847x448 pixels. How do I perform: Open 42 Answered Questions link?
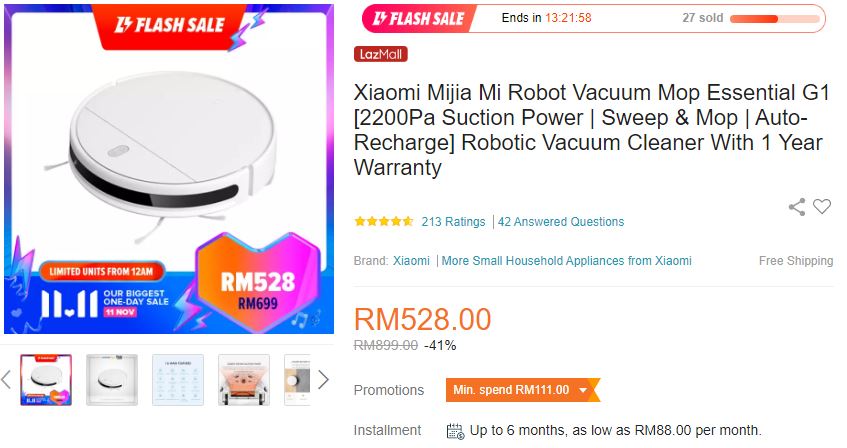click(x=561, y=222)
